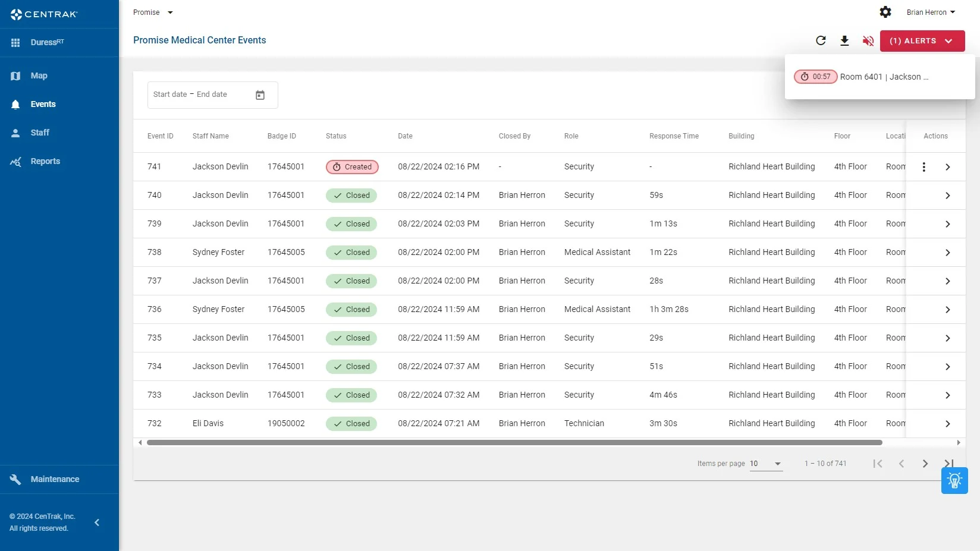This screenshot has height=551, width=980.
Task: Open the Duress RT apps grid icon
Action: click(15, 43)
